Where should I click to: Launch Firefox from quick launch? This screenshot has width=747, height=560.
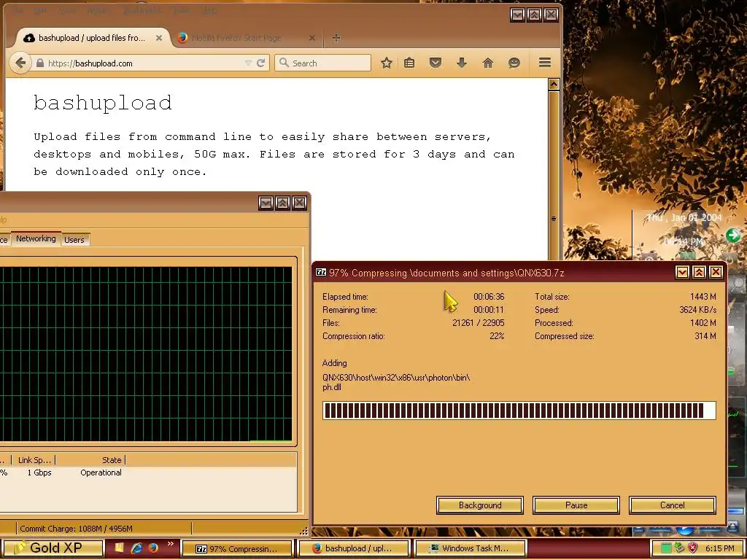point(153,548)
